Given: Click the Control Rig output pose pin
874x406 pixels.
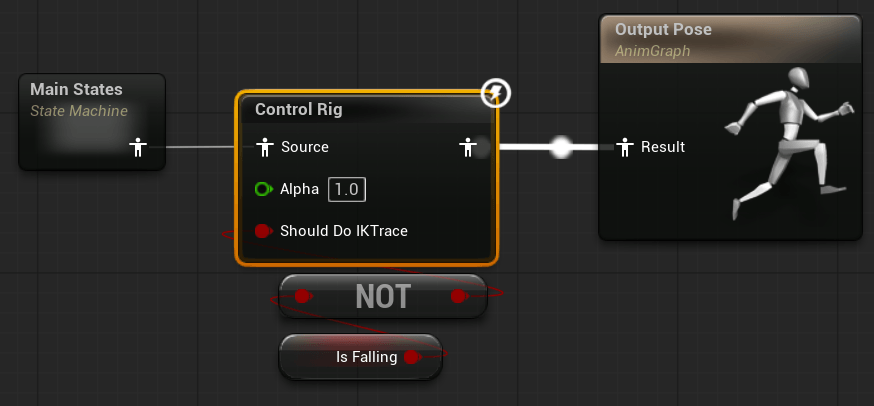Looking at the screenshot, I should pyautogui.click(x=467, y=147).
